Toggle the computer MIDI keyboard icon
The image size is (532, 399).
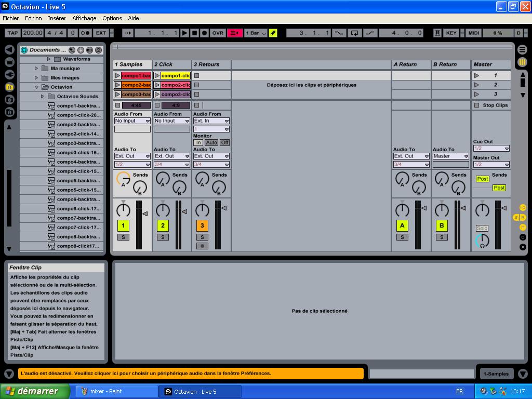tap(437, 33)
